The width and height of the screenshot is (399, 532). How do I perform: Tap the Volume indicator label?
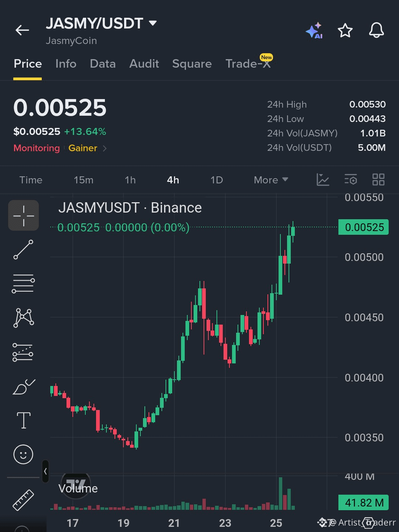[x=78, y=488]
